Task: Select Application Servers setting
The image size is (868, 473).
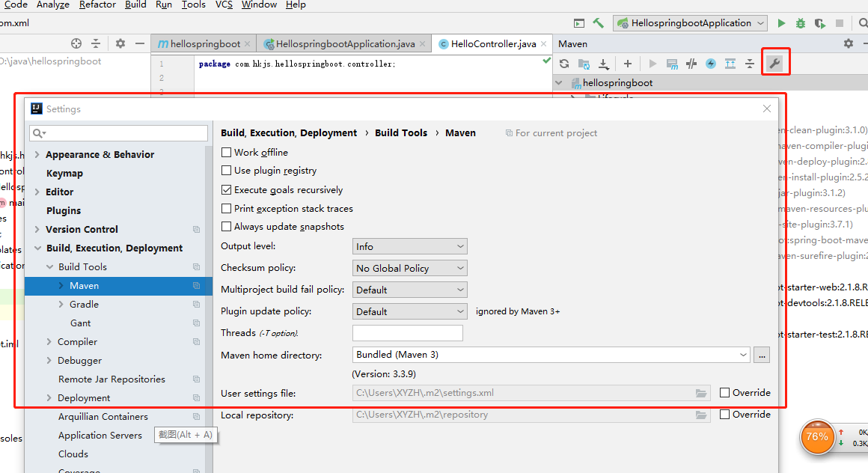Action: (x=100, y=436)
